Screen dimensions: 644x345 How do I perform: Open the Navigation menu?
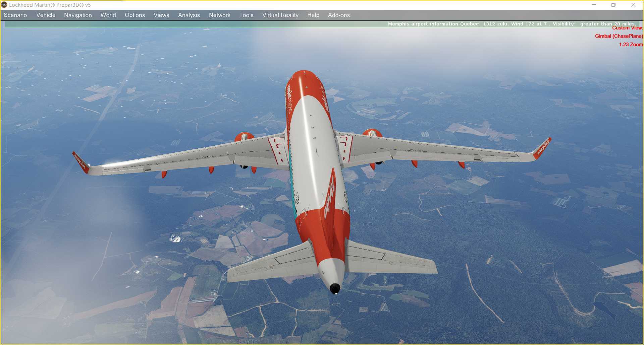(77, 15)
